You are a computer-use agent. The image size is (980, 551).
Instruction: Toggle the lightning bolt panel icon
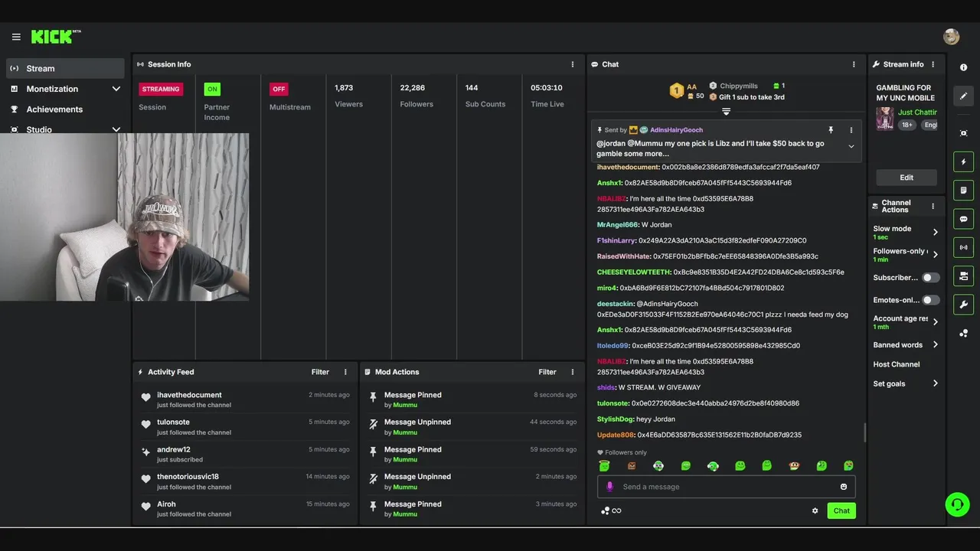963,161
